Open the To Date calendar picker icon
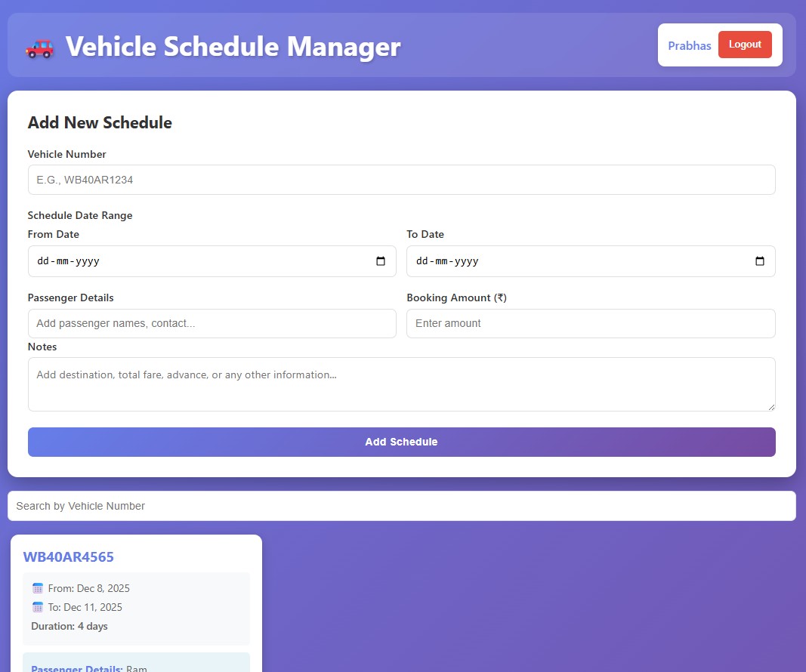The width and height of the screenshot is (806, 672). (761, 261)
